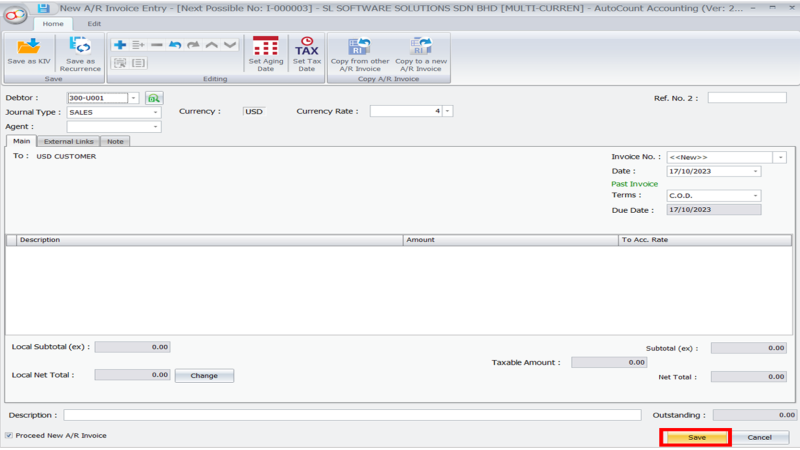Image resolution: width=800 pixels, height=450 pixels.
Task: Open the Agent dropdown
Action: coord(155,127)
